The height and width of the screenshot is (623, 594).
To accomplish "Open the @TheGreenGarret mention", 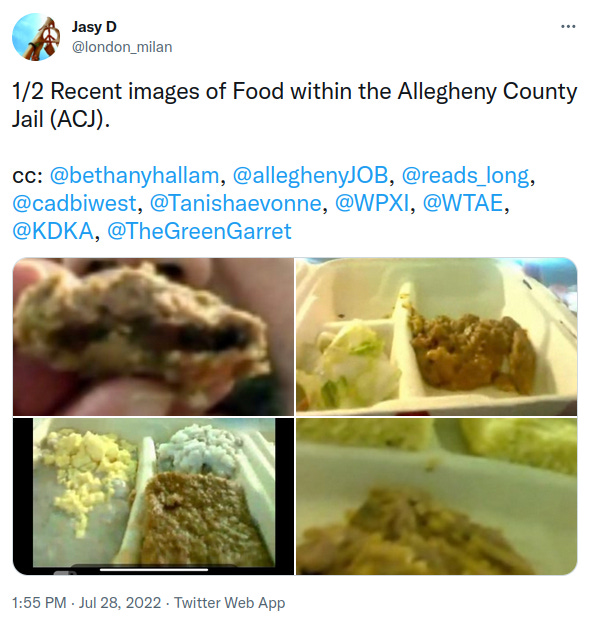I will point(199,231).
